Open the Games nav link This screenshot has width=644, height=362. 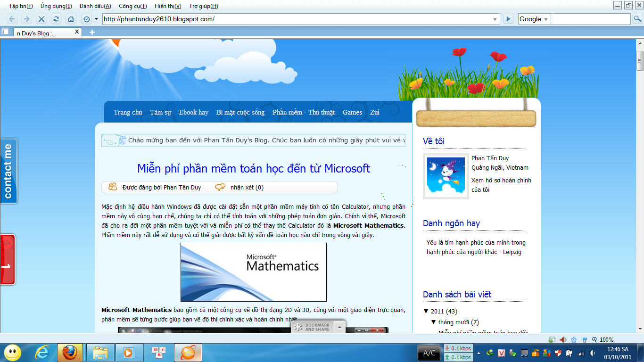click(x=352, y=112)
